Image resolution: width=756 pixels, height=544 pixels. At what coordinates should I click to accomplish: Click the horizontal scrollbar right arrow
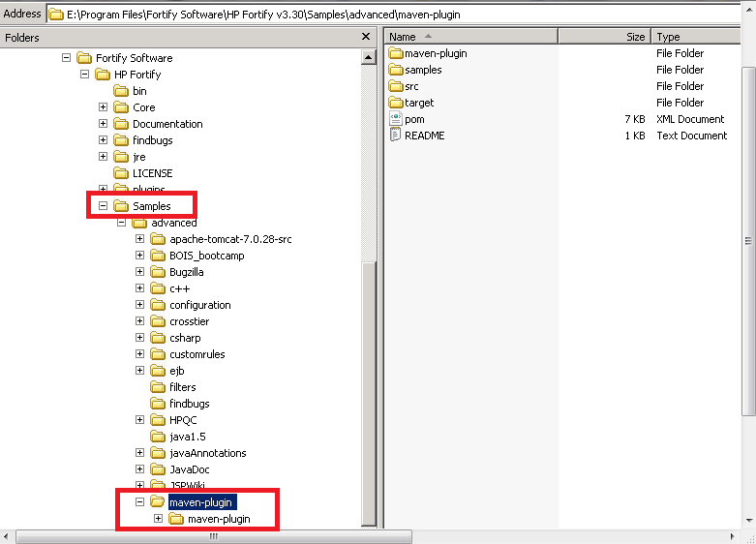(733, 536)
